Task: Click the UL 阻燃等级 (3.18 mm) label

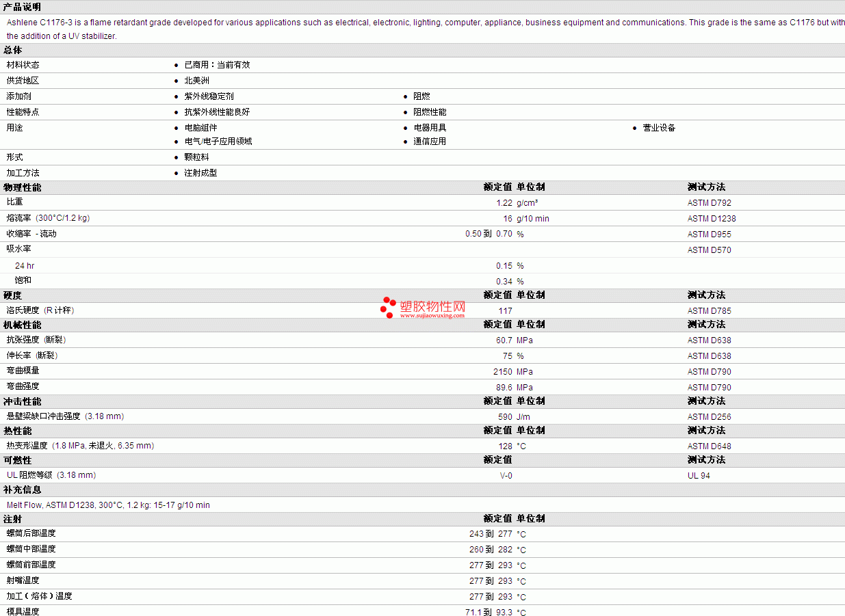Action: (x=51, y=475)
